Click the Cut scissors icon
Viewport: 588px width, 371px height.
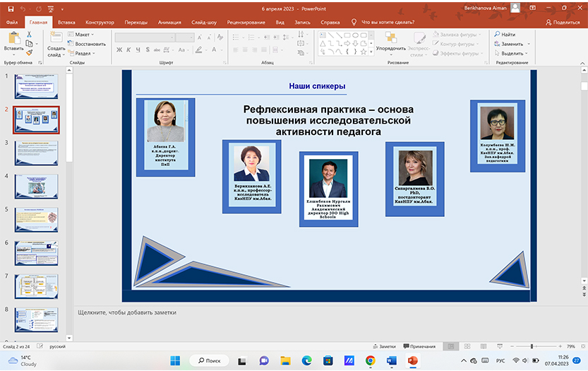click(30, 34)
